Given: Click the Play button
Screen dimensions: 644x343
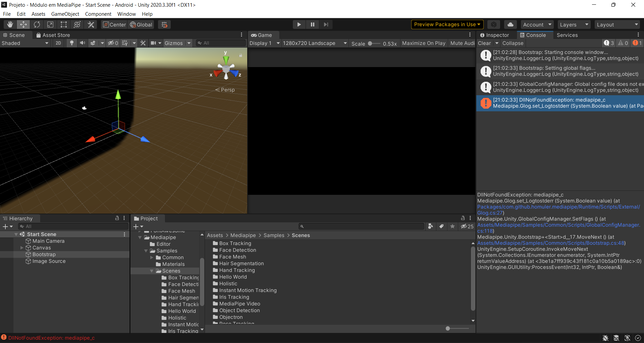Looking at the screenshot, I should 299,24.
